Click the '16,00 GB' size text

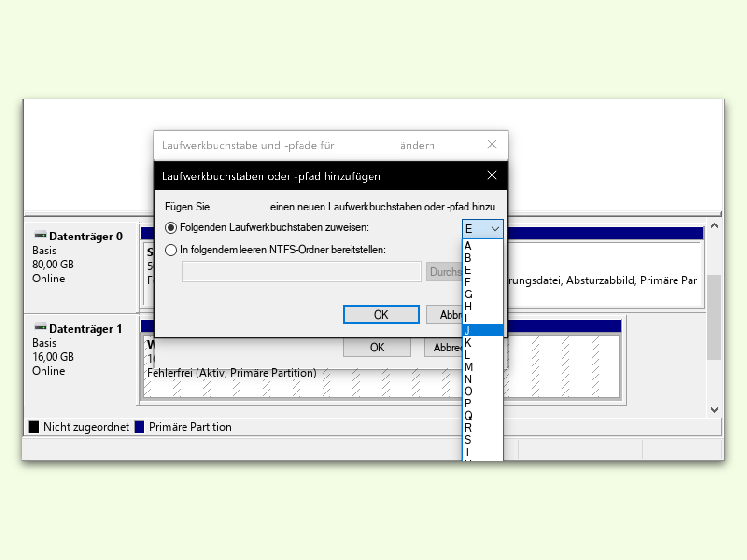pyautogui.click(x=53, y=357)
